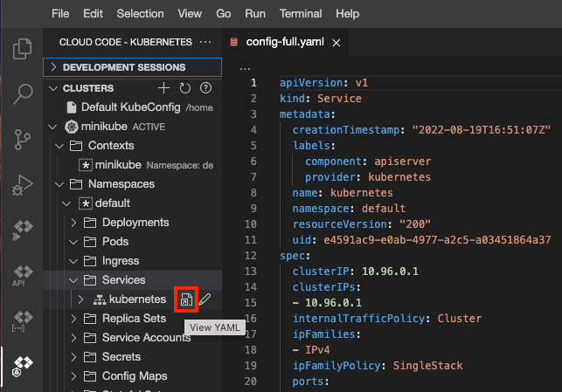Open the Explorer view in activity bar

tap(22, 49)
